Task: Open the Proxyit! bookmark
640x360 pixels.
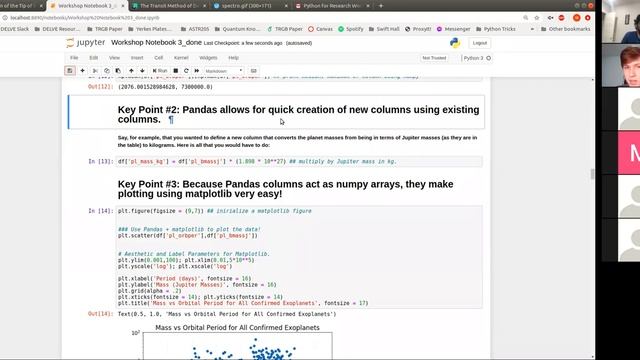Action: pos(418,29)
